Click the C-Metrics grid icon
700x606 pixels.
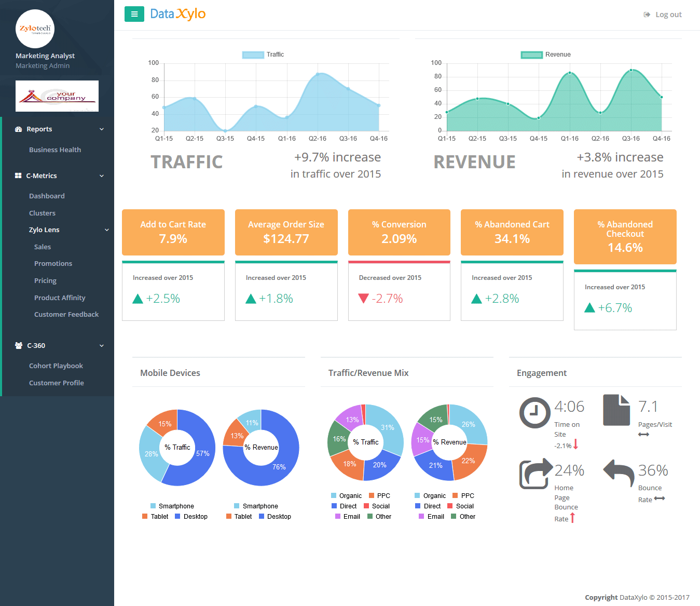point(18,176)
